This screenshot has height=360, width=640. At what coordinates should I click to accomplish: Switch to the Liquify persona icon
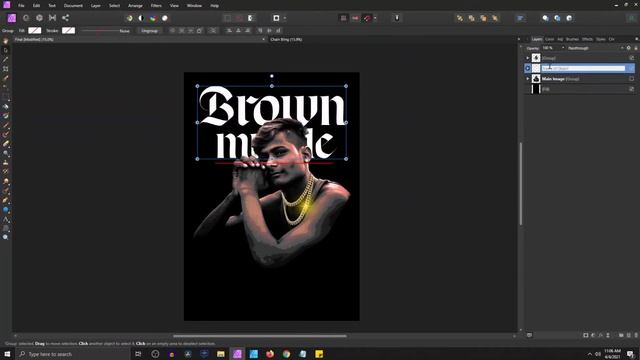point(26,18)
